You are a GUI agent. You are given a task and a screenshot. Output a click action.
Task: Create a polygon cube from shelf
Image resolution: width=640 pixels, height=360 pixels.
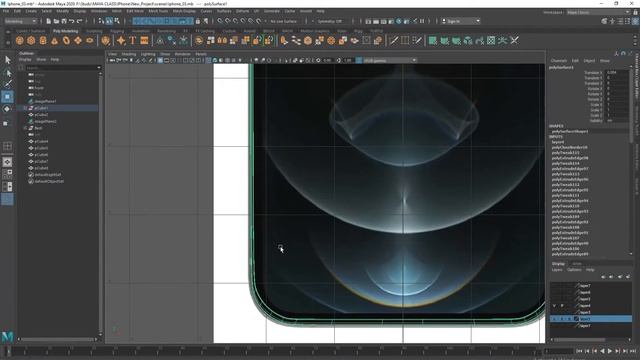pyautogui.click(x=31, y=40)
